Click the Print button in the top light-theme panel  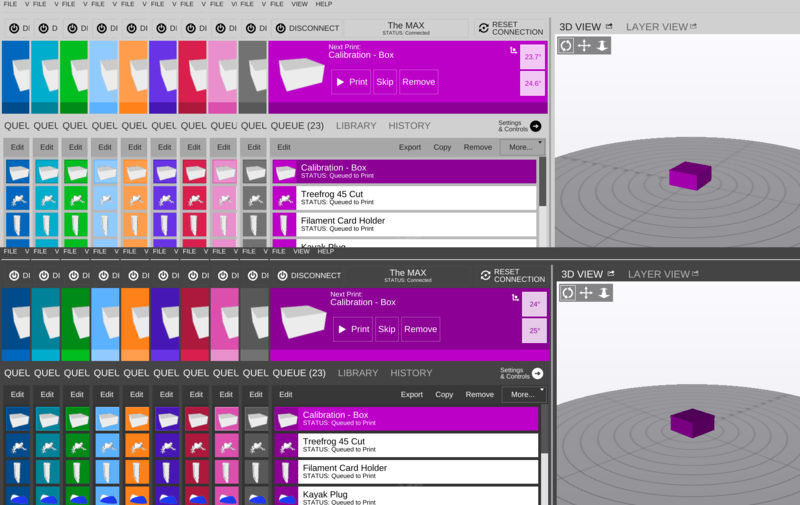(351, 82)
